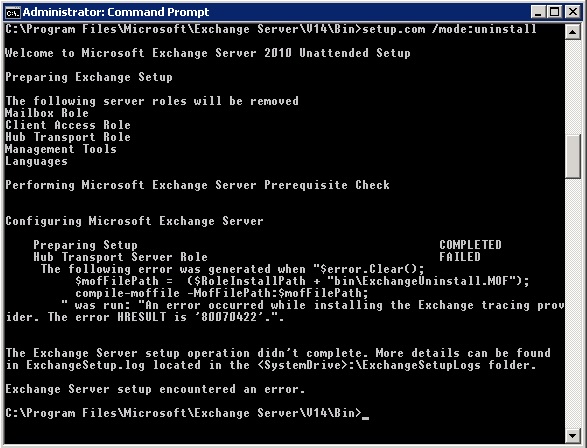Click the Administrator: Command Prompt title text
Viewport: 587px width, 448px height.
116,12
